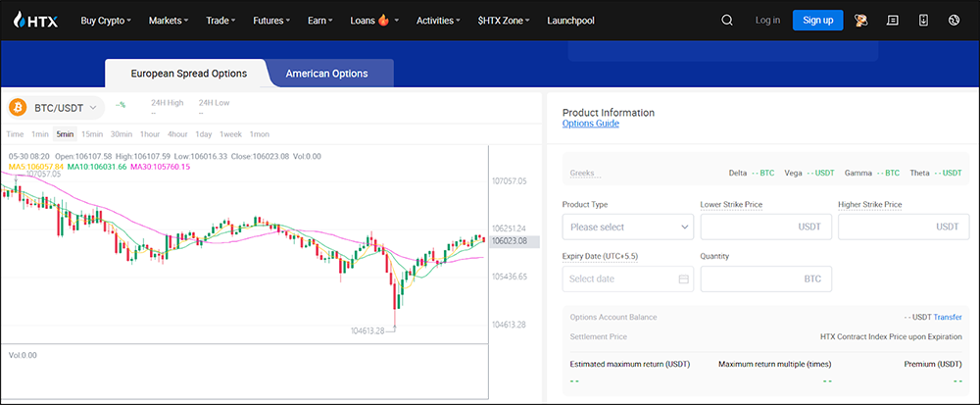Viewport: 980px width, 405px height.
Task: Click the current price tag 106023.08
Action: [x=514, y=240]
